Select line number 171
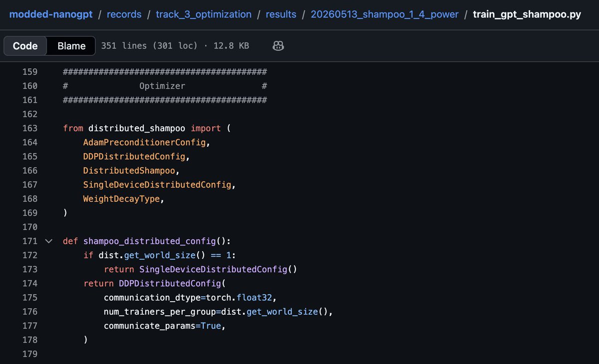 point(30,241)
